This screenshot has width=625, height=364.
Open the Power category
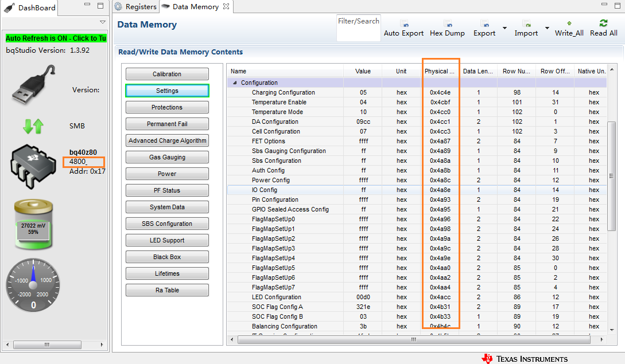[167, 174]
